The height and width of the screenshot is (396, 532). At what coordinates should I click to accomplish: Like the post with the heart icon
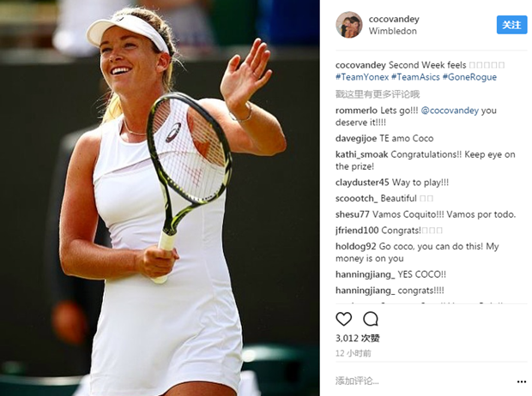click(x=343, y=319)
